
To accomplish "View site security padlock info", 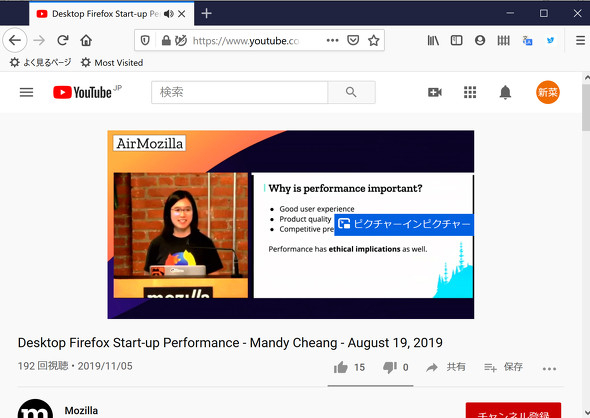I will pyautogui.click(x=166, y=40).
